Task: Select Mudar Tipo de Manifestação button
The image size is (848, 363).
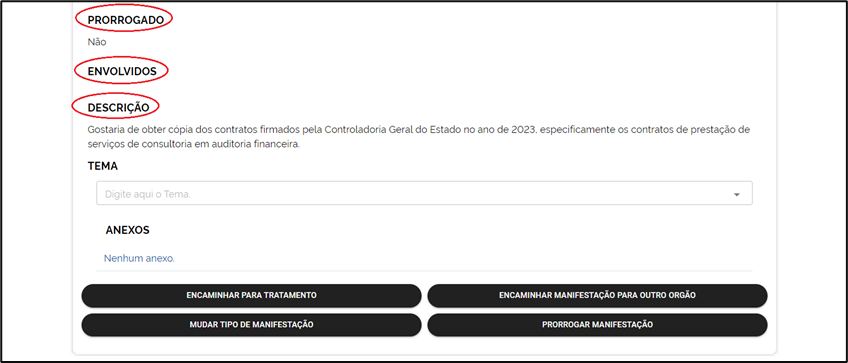Action: (251, 325)
